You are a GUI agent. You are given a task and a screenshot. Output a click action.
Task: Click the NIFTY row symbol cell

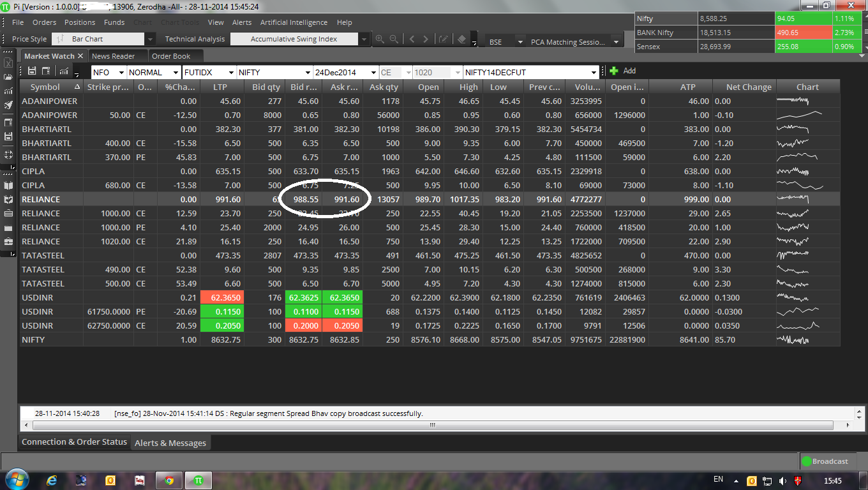pos(33,339)
